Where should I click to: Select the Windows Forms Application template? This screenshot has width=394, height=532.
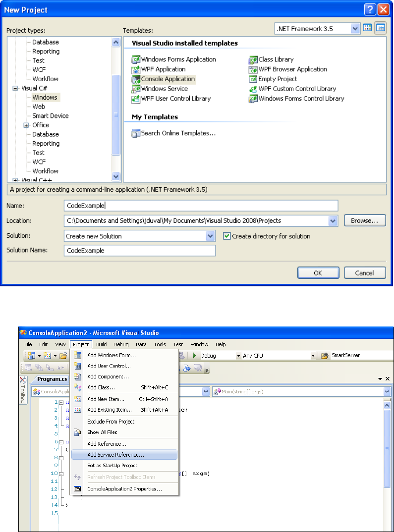tap(174, 59)
